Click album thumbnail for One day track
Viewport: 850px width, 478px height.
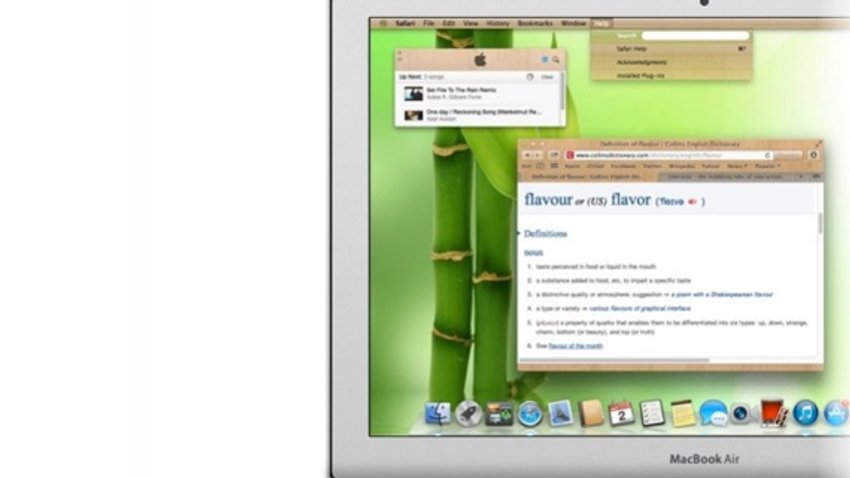pos(414,115)
